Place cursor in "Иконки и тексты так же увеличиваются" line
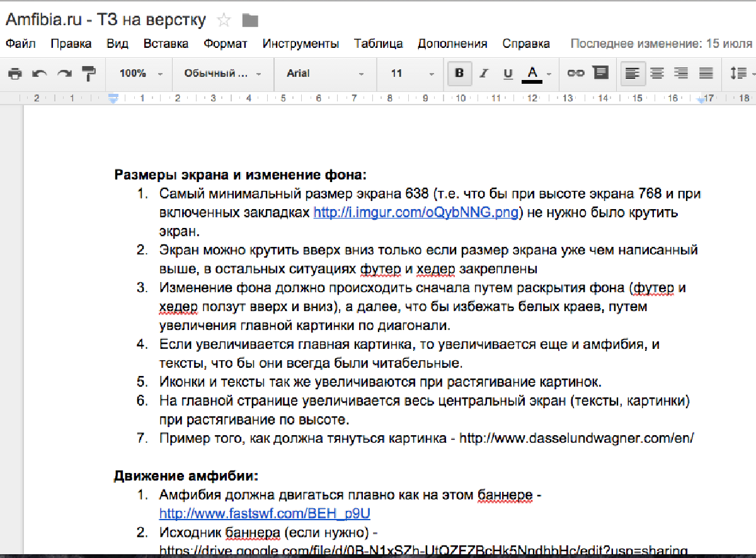The image size is (756, 558). point(381,382)
